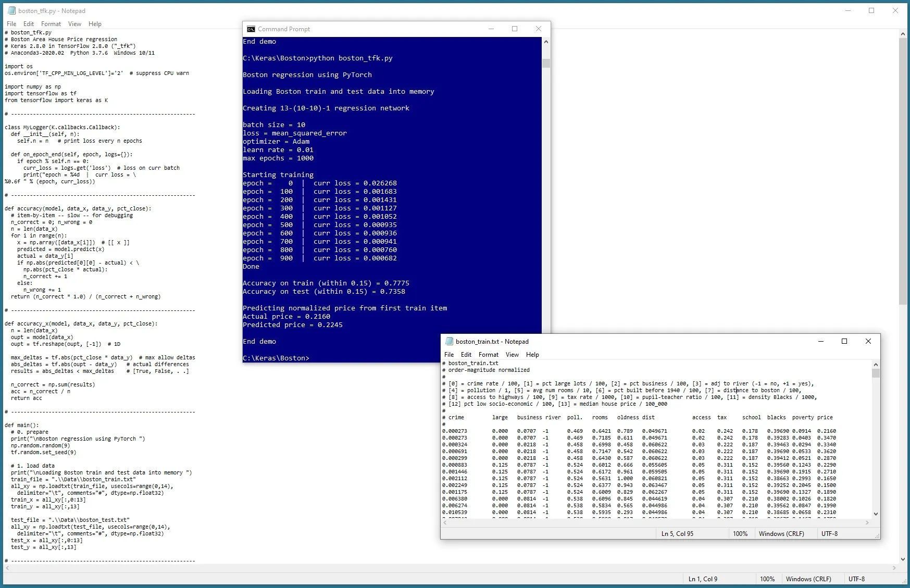Click boston_tfk.py horizontal scroll right arrow

click(894, 568)
